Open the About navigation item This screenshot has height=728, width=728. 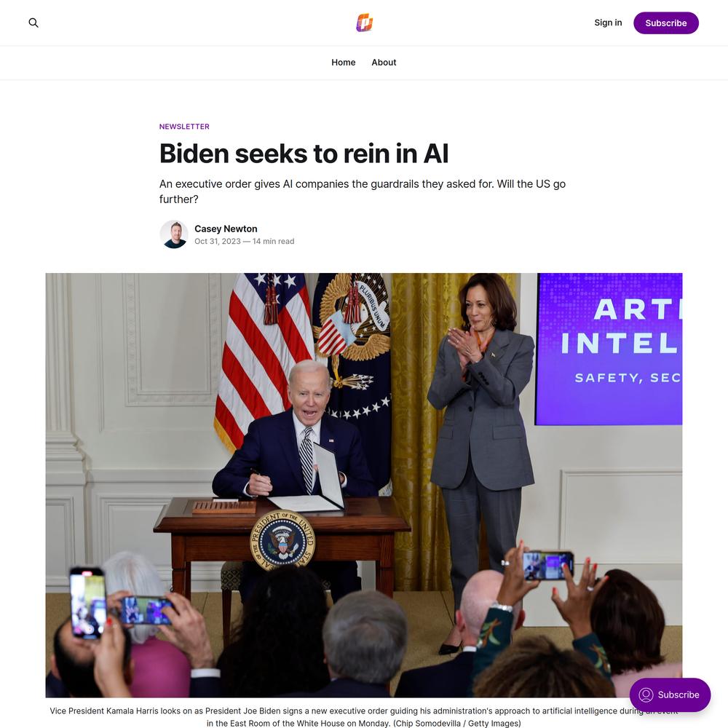tap(384, 62)
